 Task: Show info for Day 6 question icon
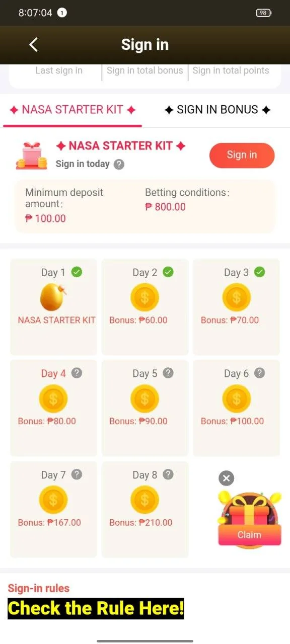pyautogui.click(x=259, y=373)
